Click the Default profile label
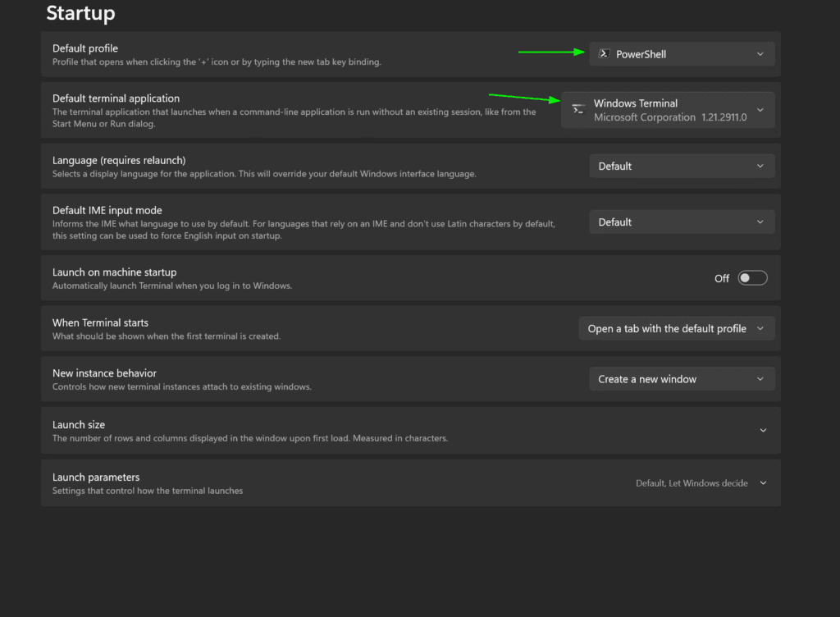Image resolution: width=840 pixels, height=617 pixels. [85, 48]
